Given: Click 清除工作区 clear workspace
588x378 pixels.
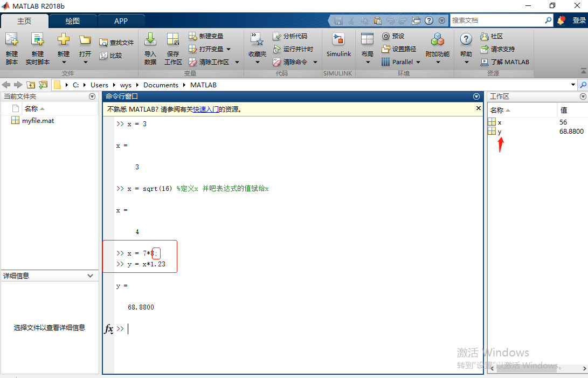Looking at the screenshot, I should [209, 62].
